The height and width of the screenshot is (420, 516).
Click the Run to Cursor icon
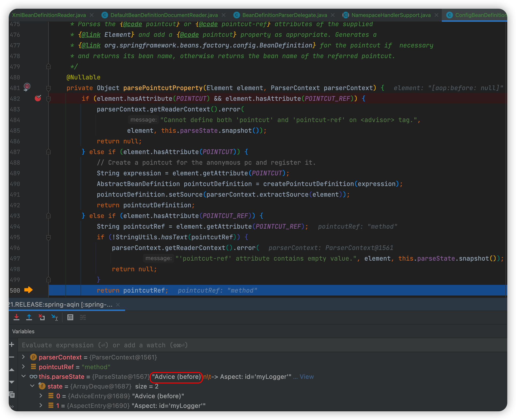tap(55, 317)
